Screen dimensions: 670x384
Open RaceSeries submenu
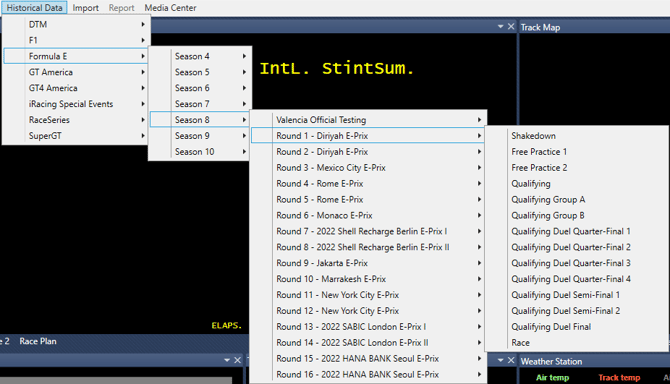(76, 120)
